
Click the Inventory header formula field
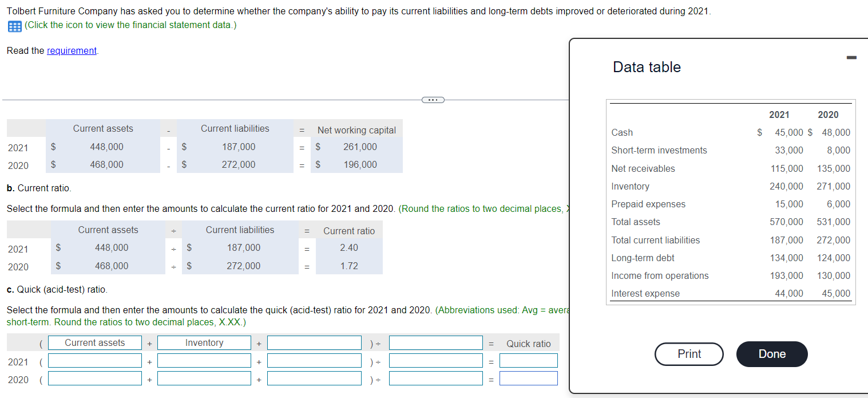coord(204,342)
